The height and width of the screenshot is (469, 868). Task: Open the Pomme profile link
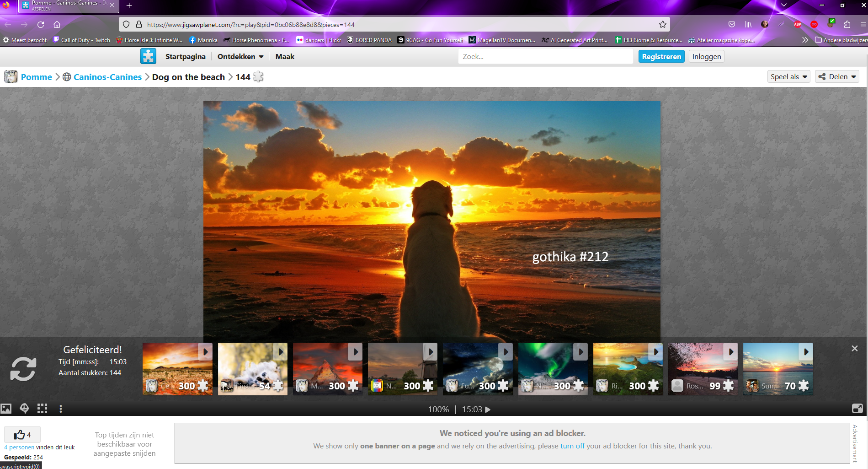click(x=37, y=77)
